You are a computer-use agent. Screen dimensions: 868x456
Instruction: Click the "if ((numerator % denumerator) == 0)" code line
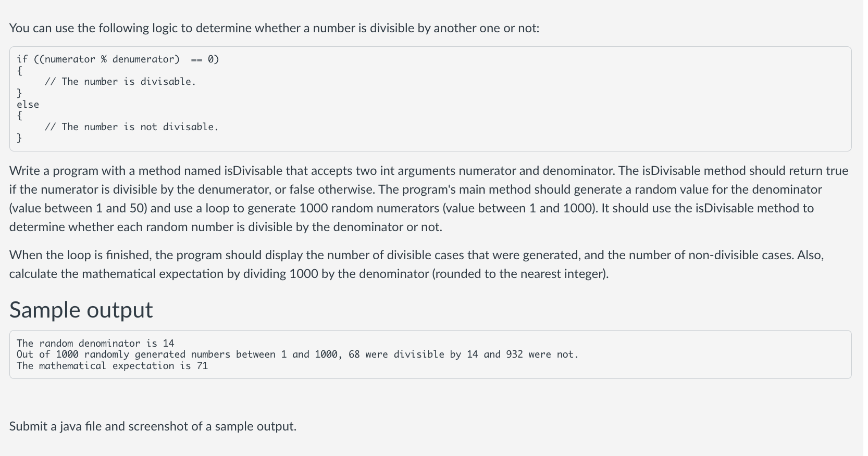coord(118,59)
